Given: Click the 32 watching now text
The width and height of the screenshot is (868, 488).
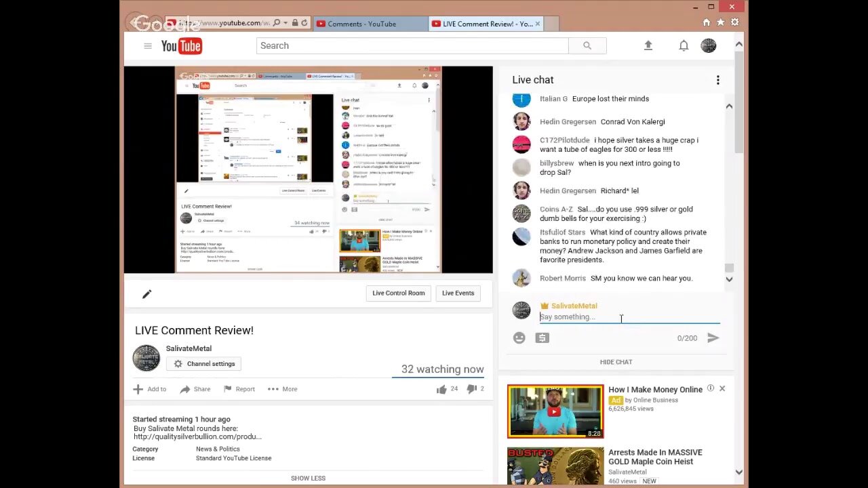Looking at the screenshot, I should [442, 369].
